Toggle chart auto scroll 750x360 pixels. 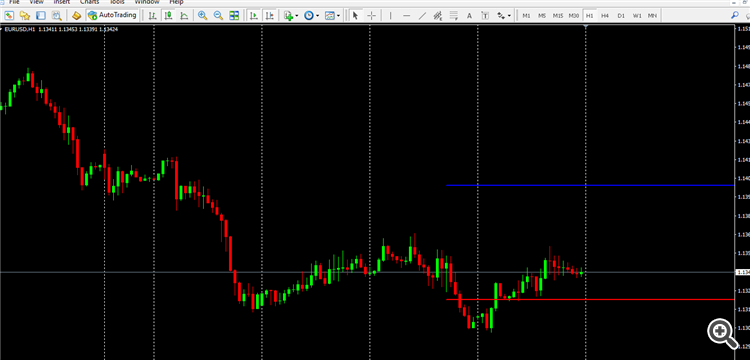tap(254, 16)
